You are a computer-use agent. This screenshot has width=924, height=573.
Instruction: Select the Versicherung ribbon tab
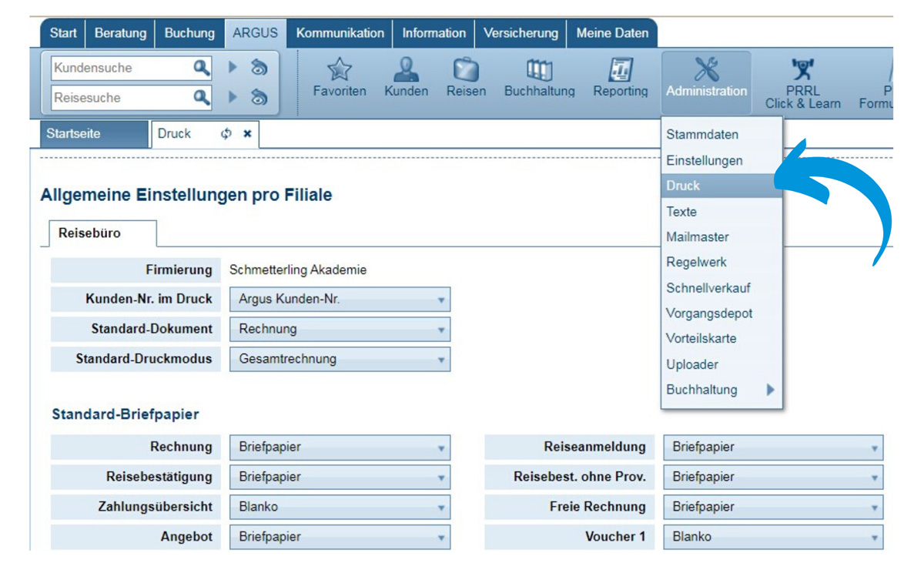pyautogui.click(x=521, y=33)
